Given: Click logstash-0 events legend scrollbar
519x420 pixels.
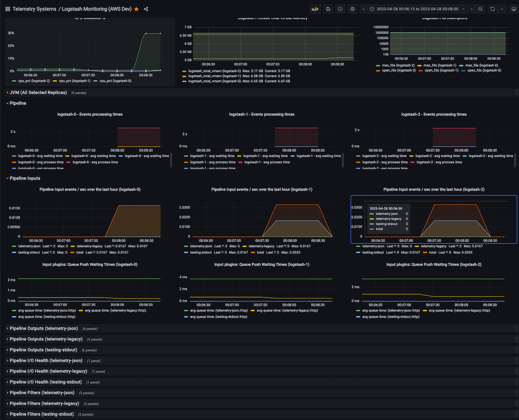Looking at the screenshot, I should pyautogui.click(x=171, y=160).
